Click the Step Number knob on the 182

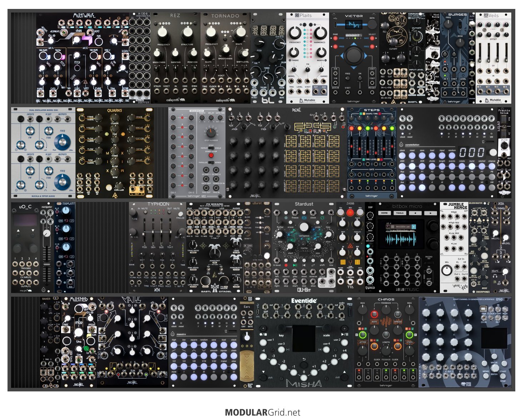coord(211,133)
